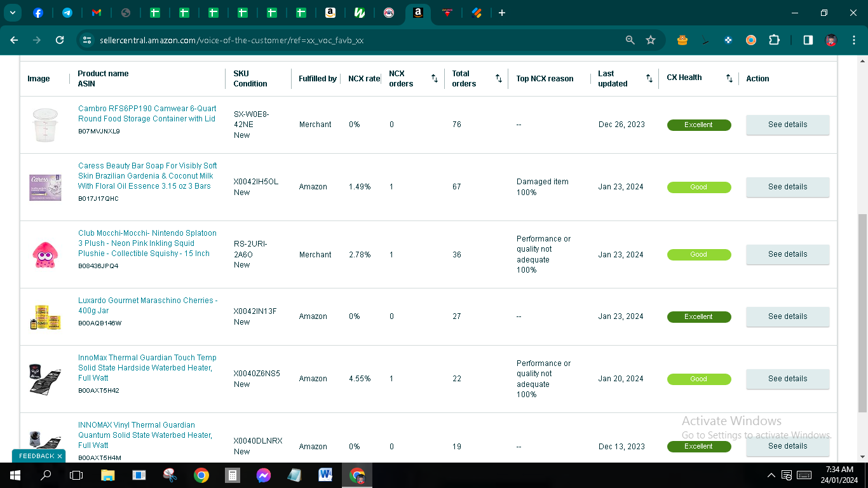This screenshot has width=868, height=488.
Task: Open the Extensions puzzle menu
Action: coord(774,40)
